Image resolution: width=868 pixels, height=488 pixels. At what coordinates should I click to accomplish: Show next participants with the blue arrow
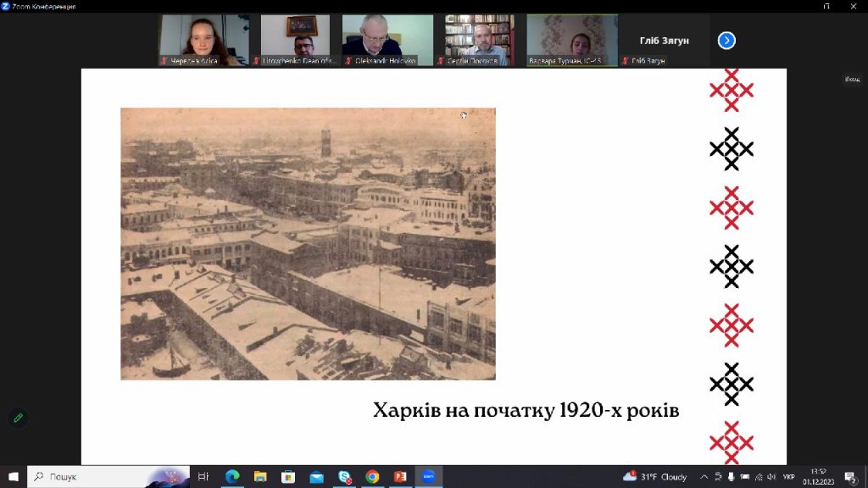click(x=726, y=41)
